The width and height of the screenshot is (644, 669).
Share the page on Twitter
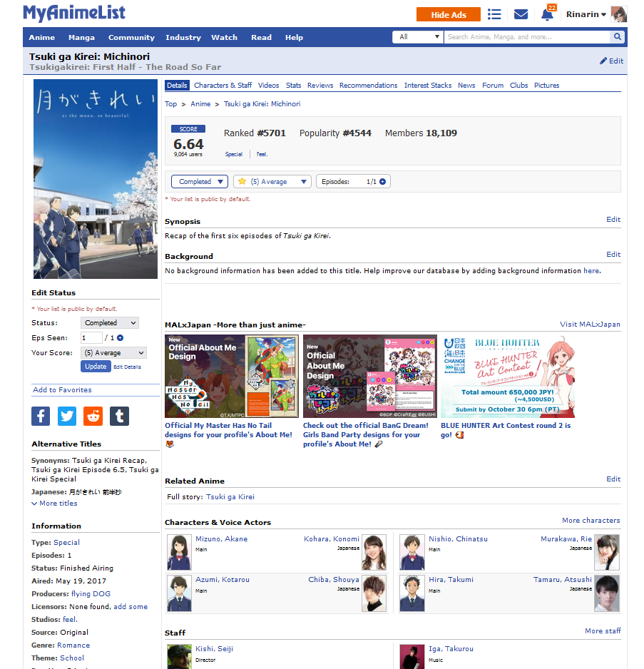(x=67, y=416)
